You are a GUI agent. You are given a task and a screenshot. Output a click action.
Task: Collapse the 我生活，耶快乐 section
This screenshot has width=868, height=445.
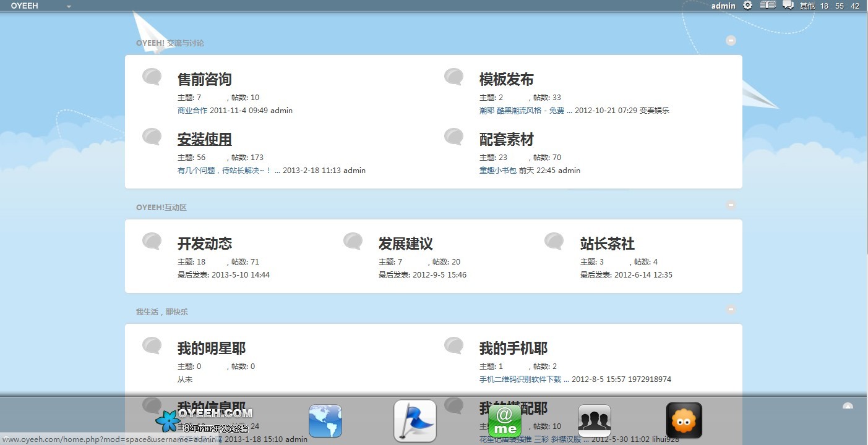point(731,310)
